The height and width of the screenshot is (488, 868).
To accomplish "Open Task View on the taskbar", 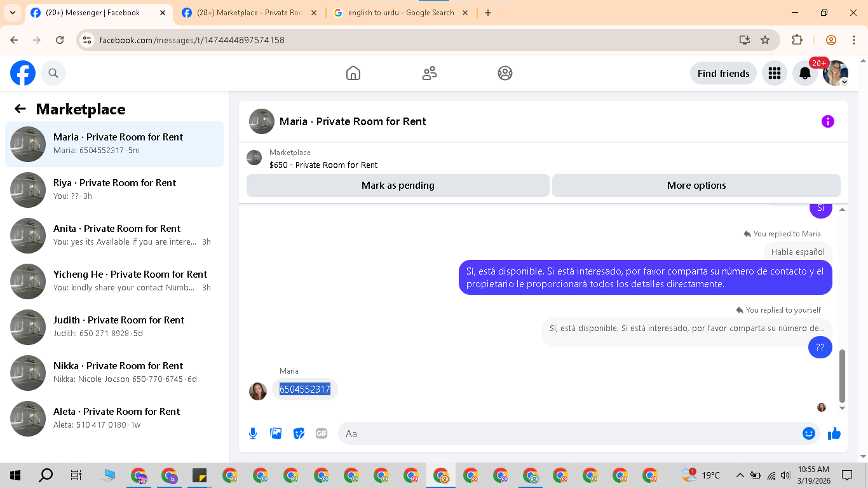I will [x=76, y=475].
